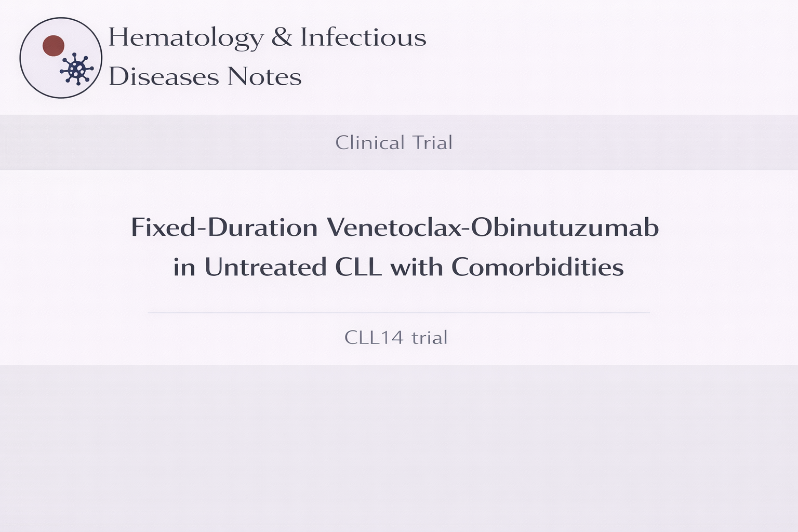Click the word "Comorbidities" in the title
Viewport: 798px width, 532px height.
537,267
